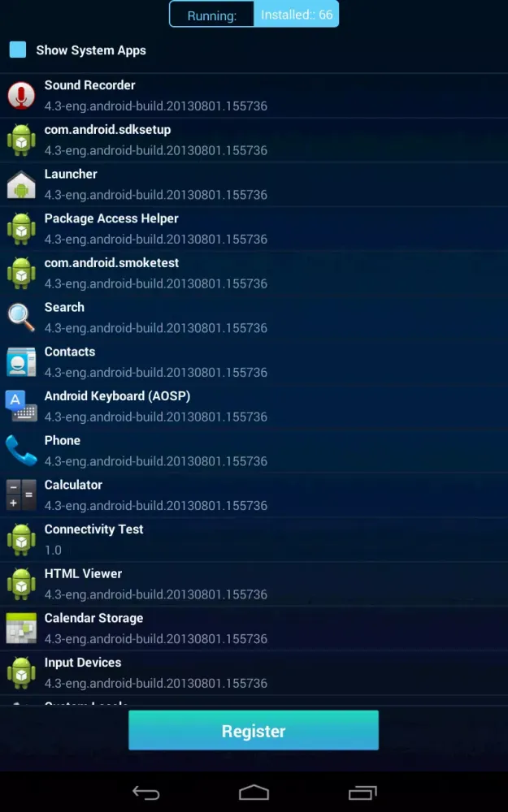Tap the version string under Sound Recorder
The image size is (508, 812).
click(x=156, y=106)
